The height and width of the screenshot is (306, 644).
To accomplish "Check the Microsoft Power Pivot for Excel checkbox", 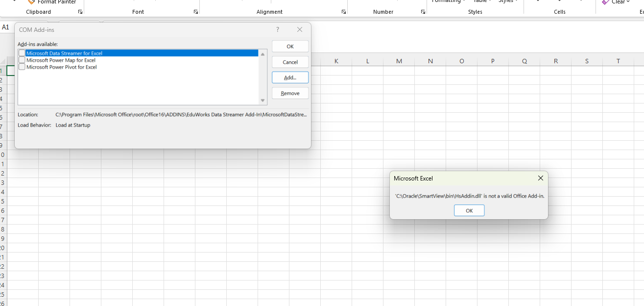I will coord(22,67).
